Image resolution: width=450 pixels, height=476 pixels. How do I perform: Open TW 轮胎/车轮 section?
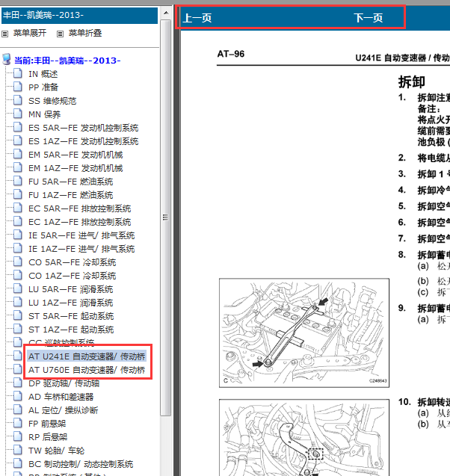(57, 451)
